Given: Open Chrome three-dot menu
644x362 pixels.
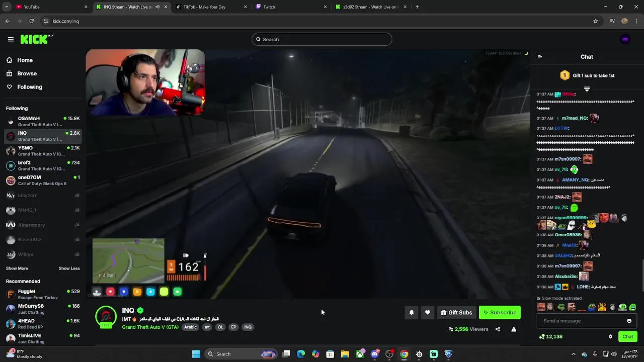Looking at the screenshot, I should point(637,21).
